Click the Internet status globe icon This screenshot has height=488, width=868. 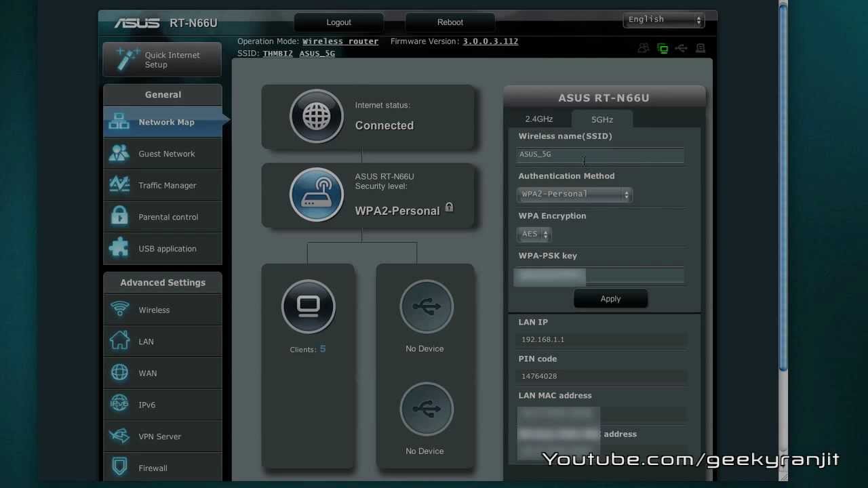[317, 116]
